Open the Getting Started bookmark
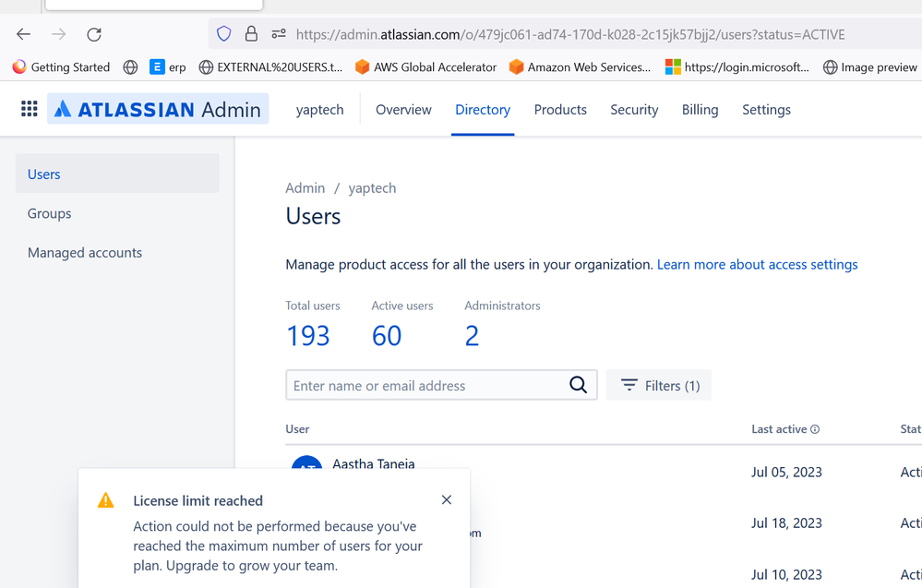The height and width of the screenshot is (588, 922). (x=61, y=67)
